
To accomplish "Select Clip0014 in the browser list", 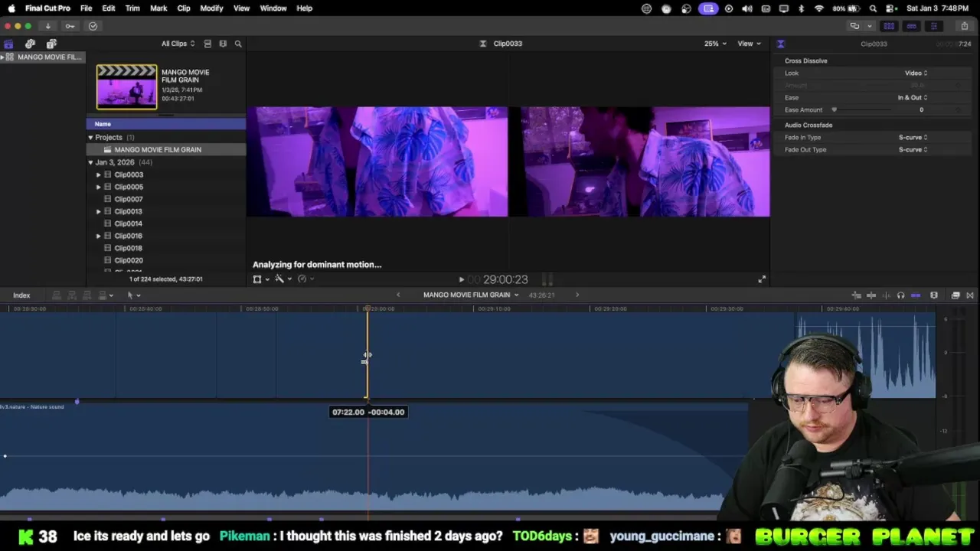I will pos(166,223).
